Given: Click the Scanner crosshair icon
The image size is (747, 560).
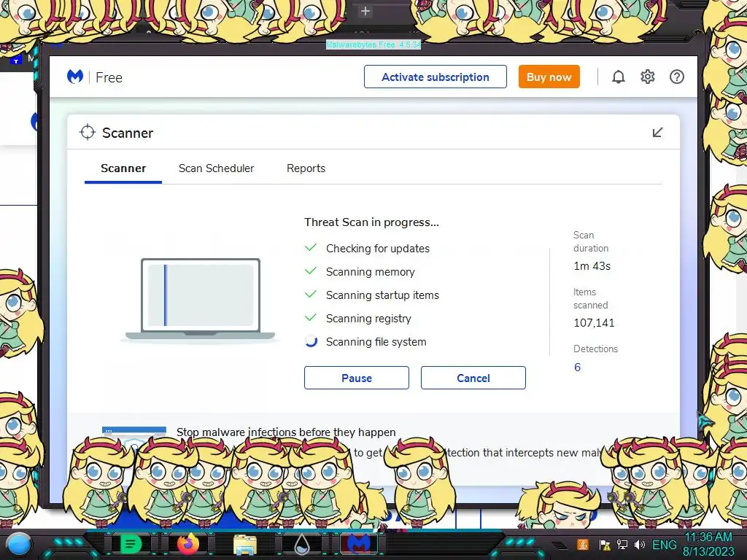Looking at the screenshot, I should tap(88, 133).
